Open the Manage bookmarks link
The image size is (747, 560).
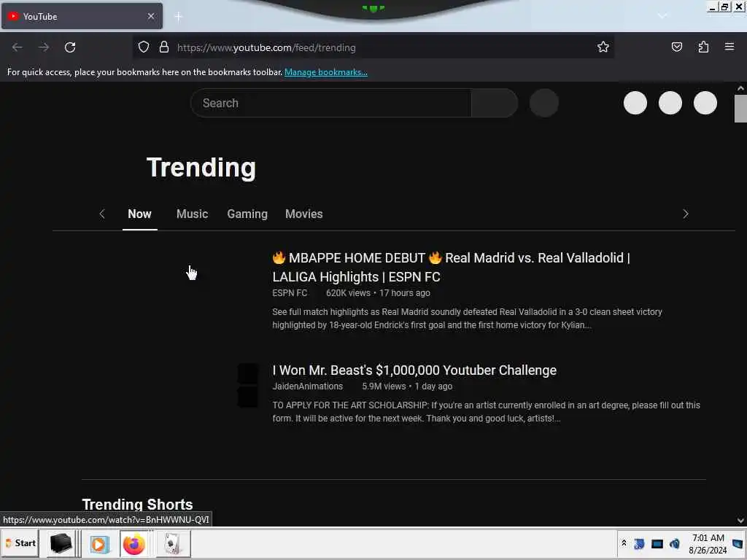[x=326, y=72]
